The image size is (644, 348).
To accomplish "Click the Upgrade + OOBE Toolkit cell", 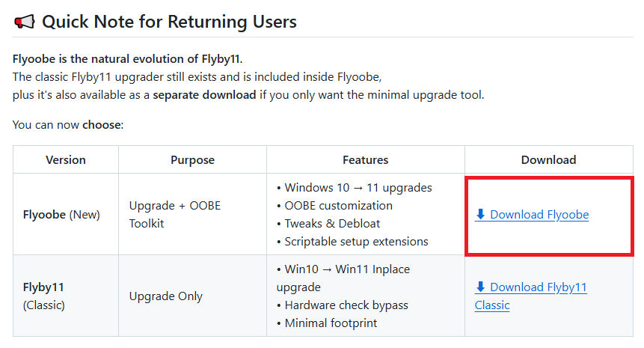I will [x=174, y=214].
